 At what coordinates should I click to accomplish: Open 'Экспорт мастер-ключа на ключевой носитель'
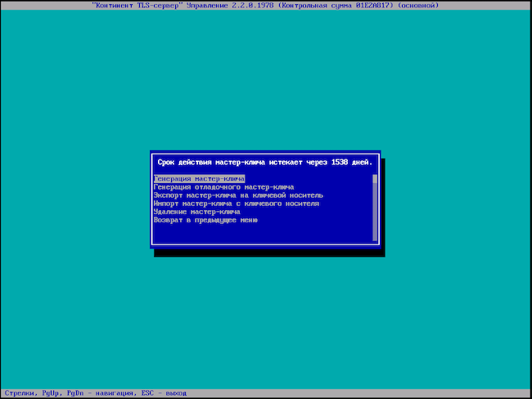(238, 195)
